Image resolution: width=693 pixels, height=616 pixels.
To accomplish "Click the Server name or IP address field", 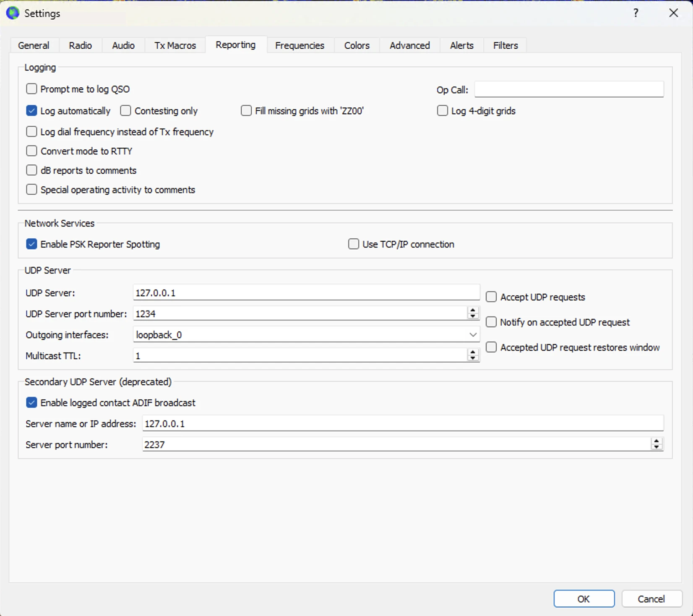I will pyautogui.click(x=403, y=423).
